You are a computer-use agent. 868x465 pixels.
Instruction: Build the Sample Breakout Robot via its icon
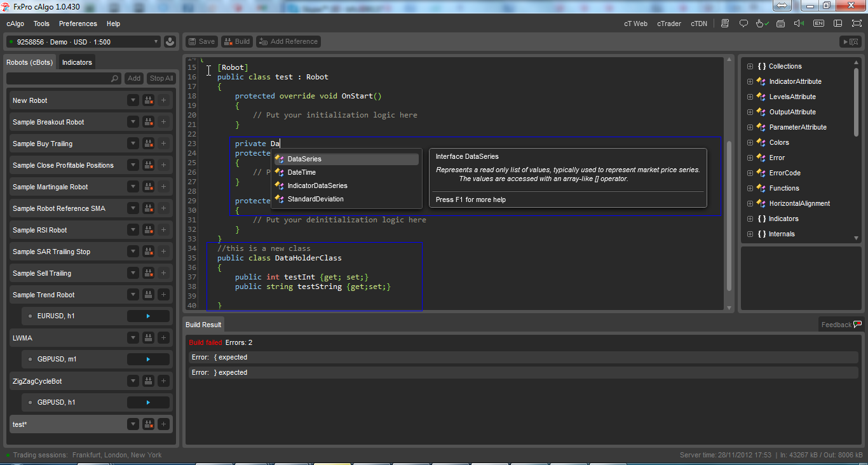pos(148,122)
